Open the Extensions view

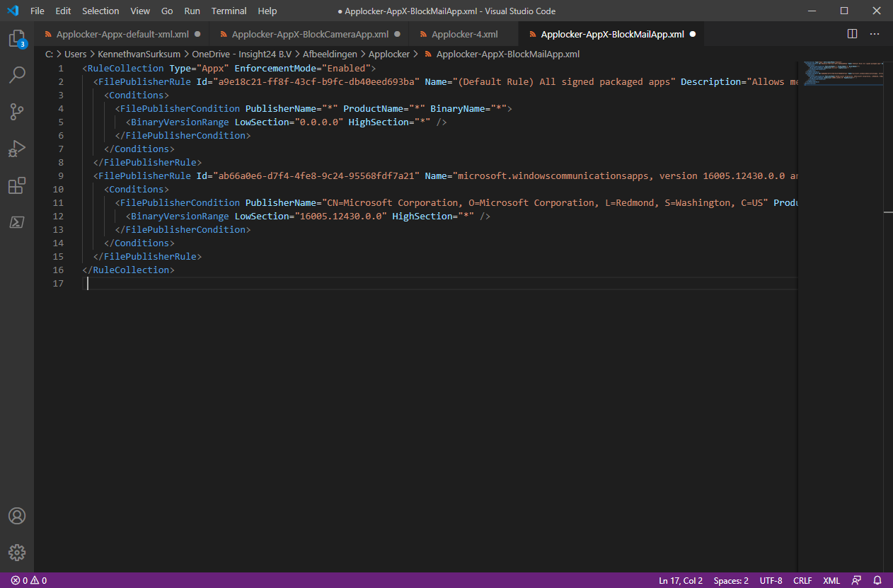click(x=17, y=185)
